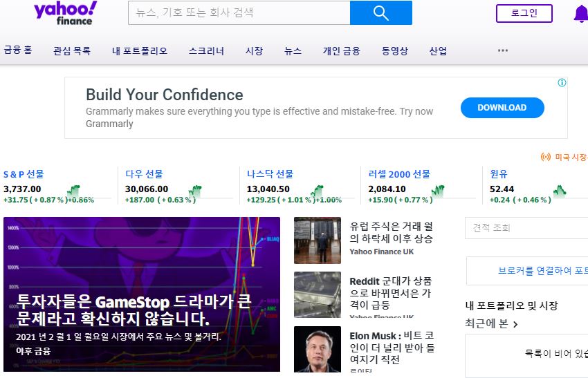This screenshot has height=378, width=588.
Task: Click the 내 포트폴리오 및 시장 heading
Action: (x=511, y=305)
